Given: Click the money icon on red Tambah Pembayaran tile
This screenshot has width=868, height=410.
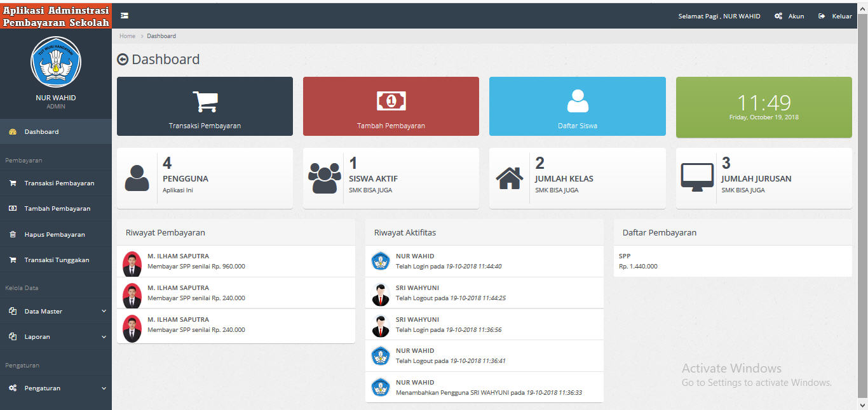Looking at the screenshot, I should click(x=391, y=100).
